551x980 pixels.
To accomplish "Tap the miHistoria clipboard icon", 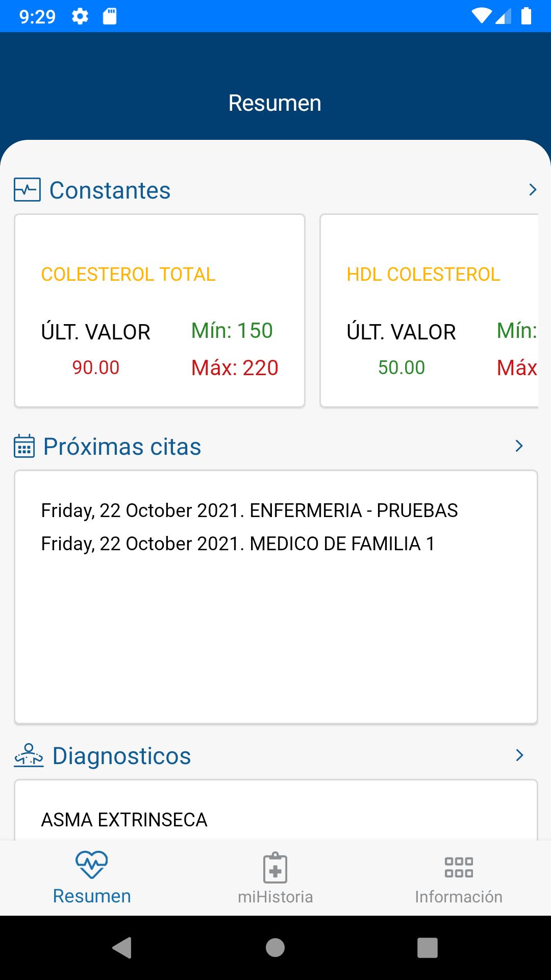I will click(275, 867).
